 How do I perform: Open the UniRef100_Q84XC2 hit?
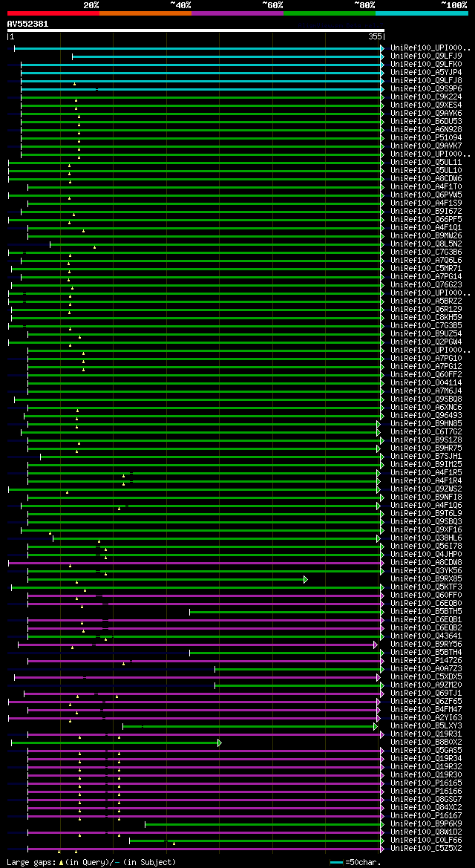pos(426,808)
